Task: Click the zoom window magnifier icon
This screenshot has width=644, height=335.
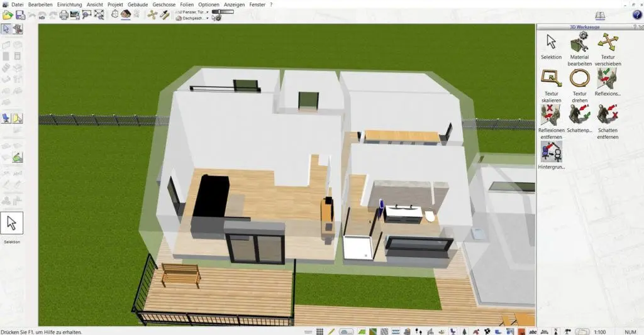Action: (87, 15)
